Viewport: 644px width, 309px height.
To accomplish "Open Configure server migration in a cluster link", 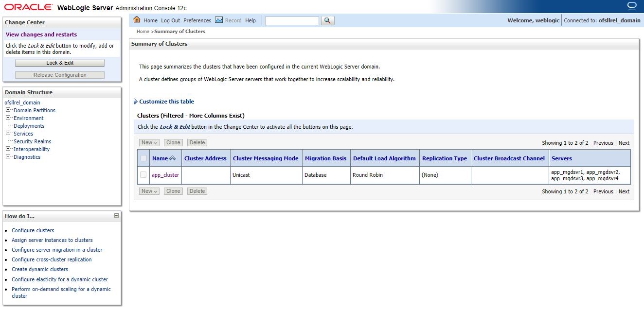I will [x=57, y=250].
